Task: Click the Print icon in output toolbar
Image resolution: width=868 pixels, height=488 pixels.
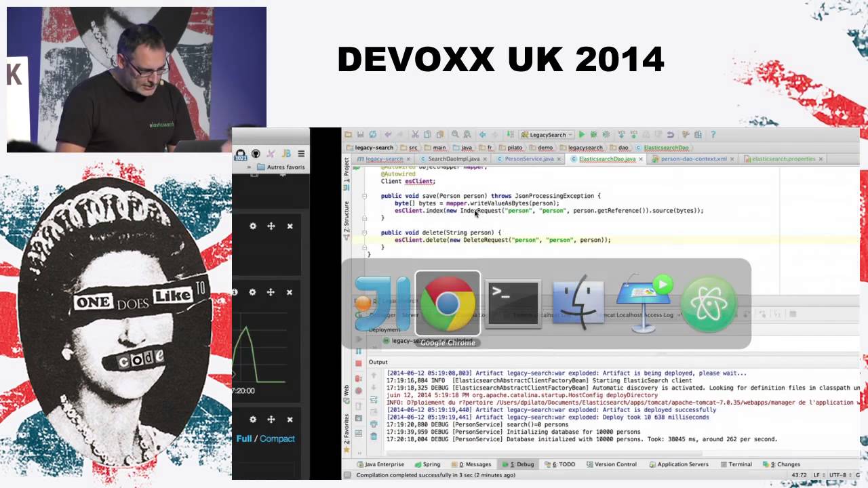Action: [373, 424]
